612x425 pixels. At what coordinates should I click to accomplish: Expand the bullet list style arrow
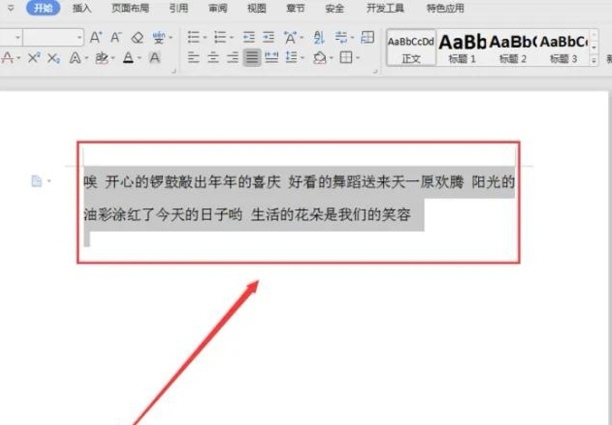coord(205,38)
